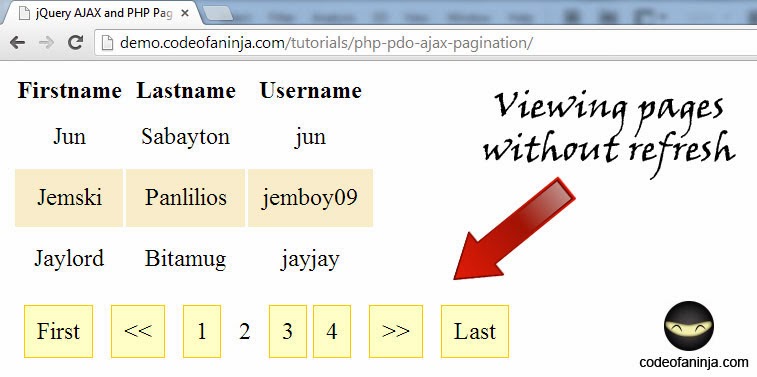757x377 pixels.
Task: Click the current page number 2
Action: [x=245, y=332]
